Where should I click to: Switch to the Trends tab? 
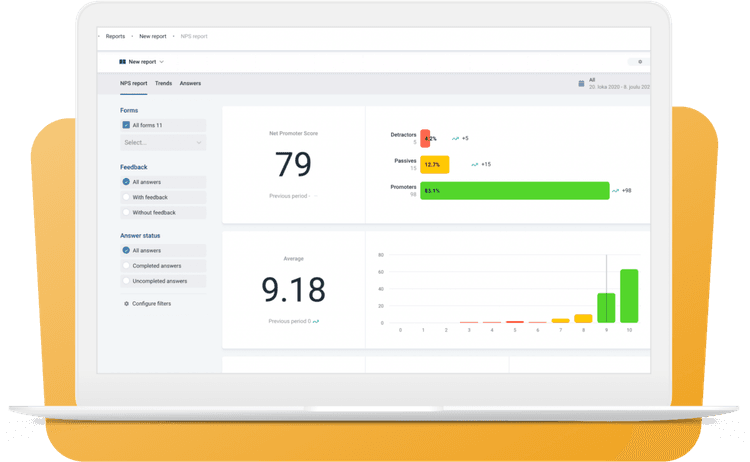coord(163,83)
